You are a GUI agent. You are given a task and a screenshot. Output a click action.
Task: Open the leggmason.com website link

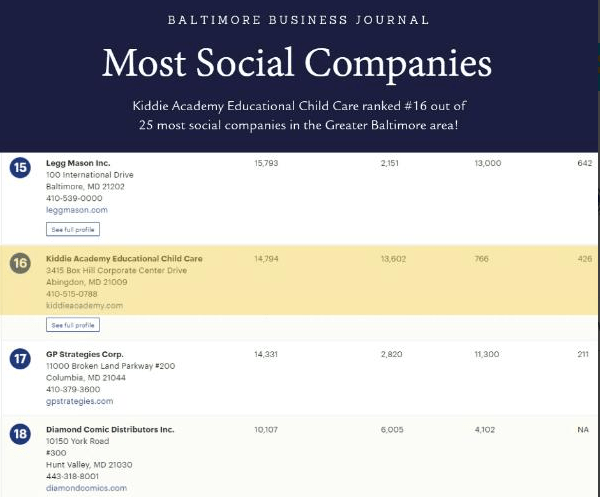pos(77,210)
